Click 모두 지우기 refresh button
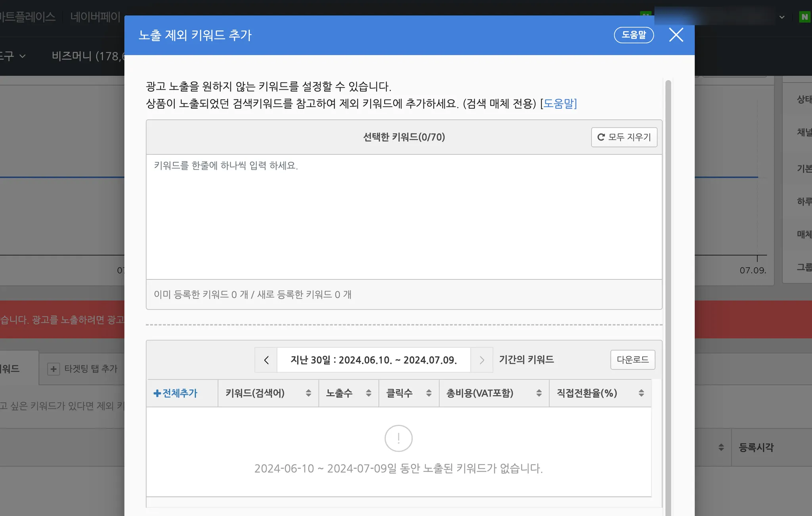 [x=624, y=137]
